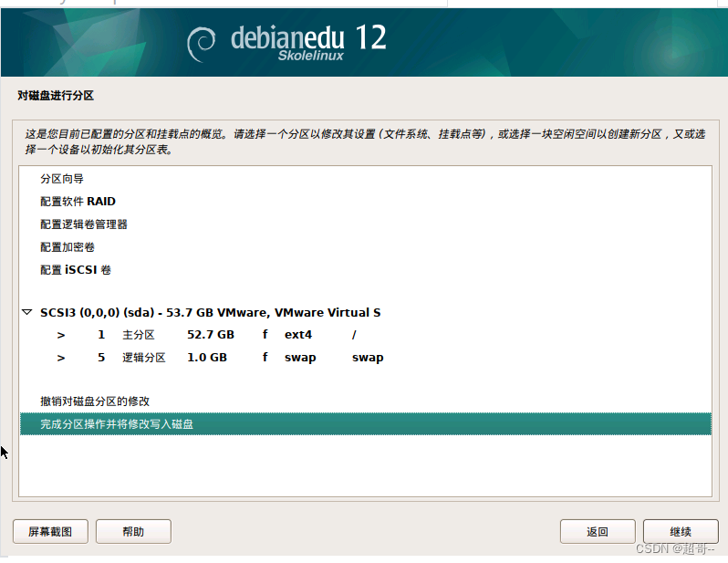Screen dimensions: 728x563
Task: Click the 主分区 partition type label
Action: point(139,335)
